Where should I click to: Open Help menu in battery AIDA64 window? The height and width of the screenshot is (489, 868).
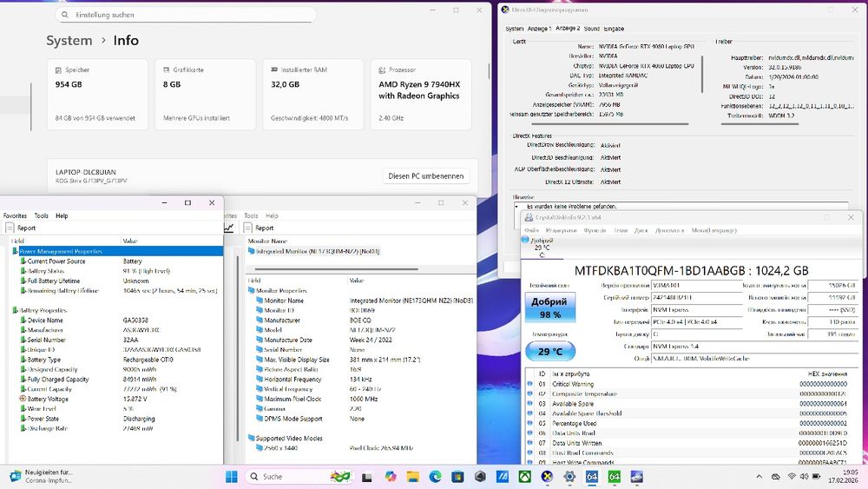click(x=62, y=216)
